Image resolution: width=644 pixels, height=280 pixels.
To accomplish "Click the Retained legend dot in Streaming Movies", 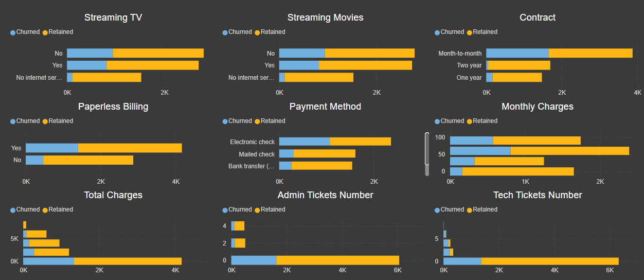I will click(257, 32).
